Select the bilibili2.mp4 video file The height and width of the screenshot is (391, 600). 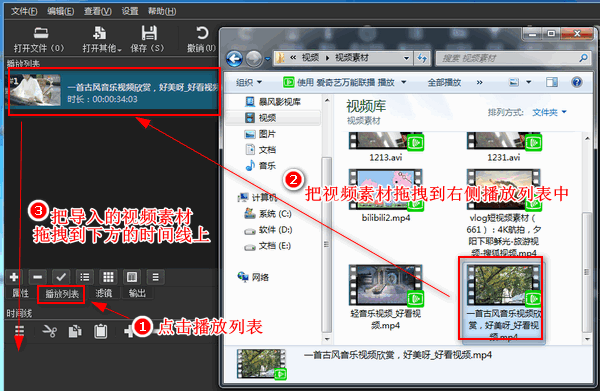(x=386, y=196)
